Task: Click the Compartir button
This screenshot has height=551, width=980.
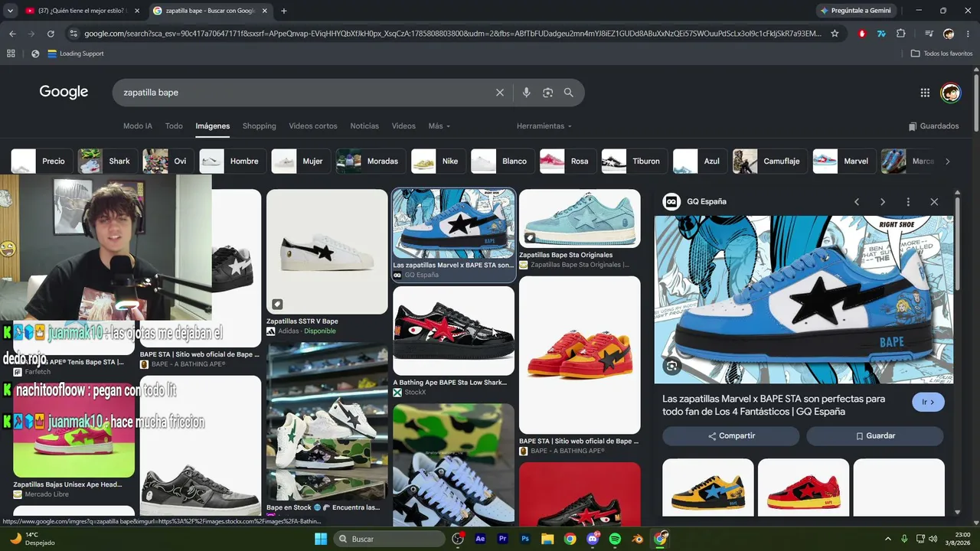Action: pyautogui.click(x=731, y=436)
